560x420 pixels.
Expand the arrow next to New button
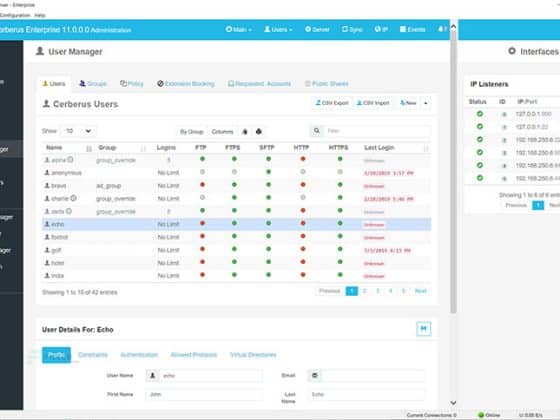click(x=426, y=103)
